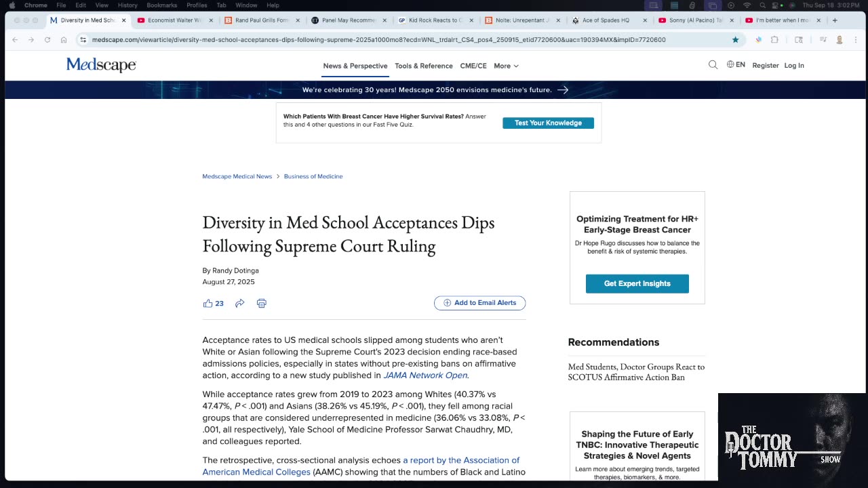
Task: Open the File menu
Action: pos(61,5)
